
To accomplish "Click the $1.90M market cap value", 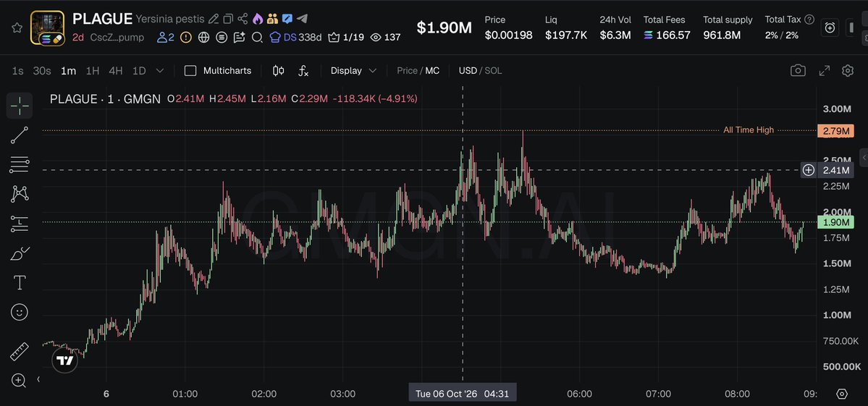I will (444, 28).
